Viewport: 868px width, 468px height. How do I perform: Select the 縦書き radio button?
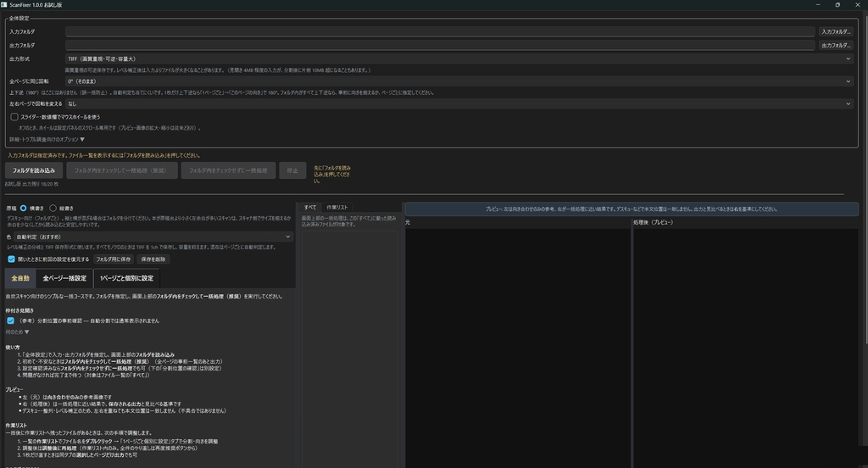pos(53,209)
